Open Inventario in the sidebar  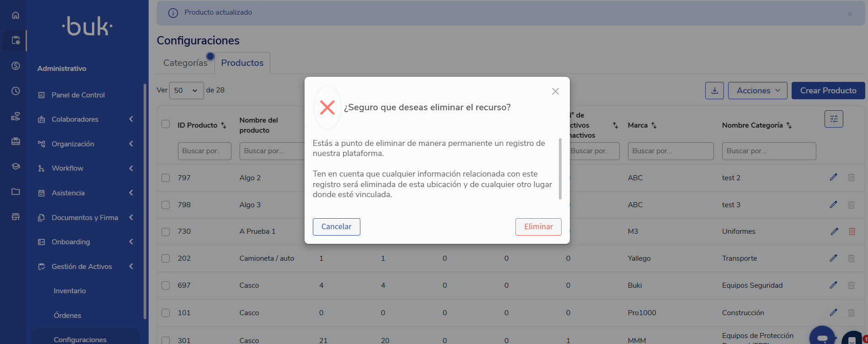(70, 291)
